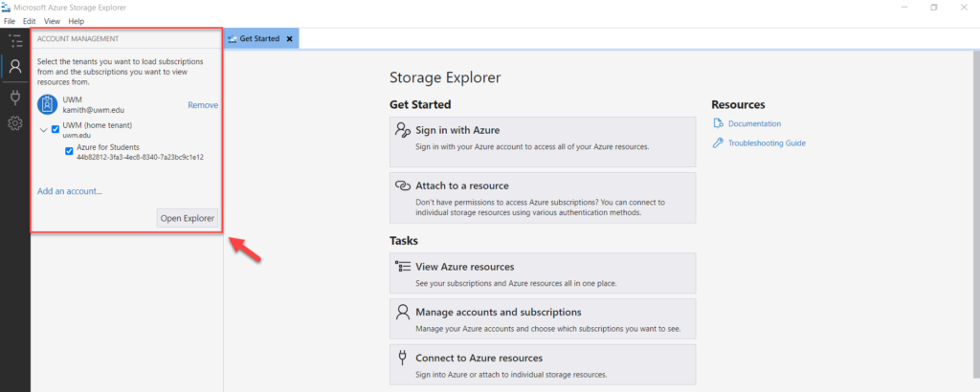Minimize the Storage Explorer window
The width and height of the screenshot is (980, 392).
point(905,7)
